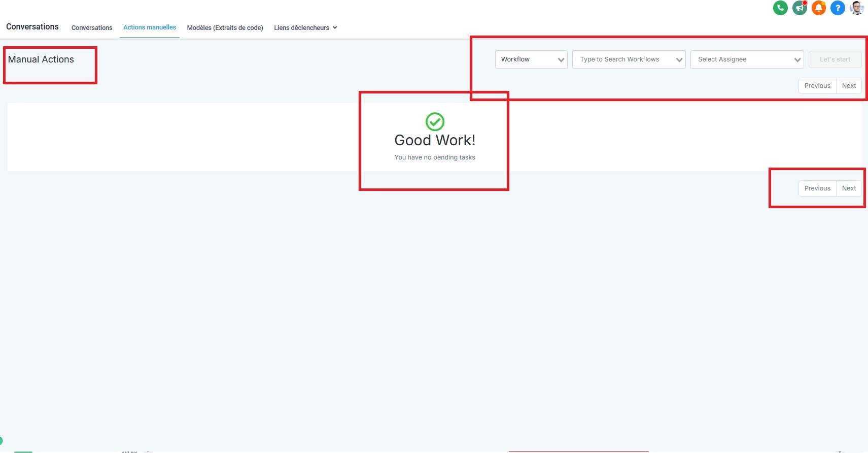868x453 pixels.
Task: Click the green phone dialer icon
Action: click(780, 8)
